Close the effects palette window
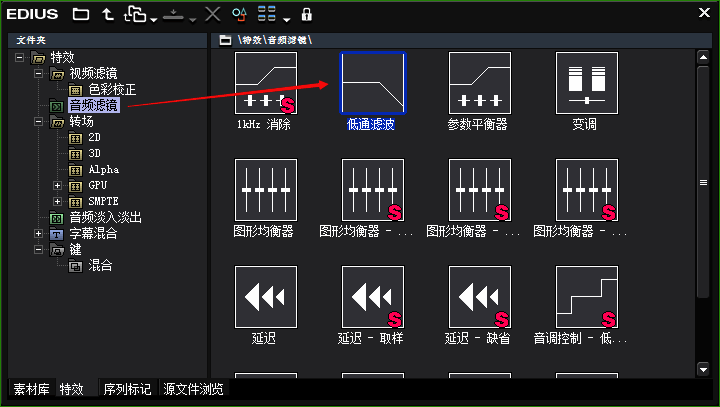Viewport: 720px width, 407px height. coord(704,13)
